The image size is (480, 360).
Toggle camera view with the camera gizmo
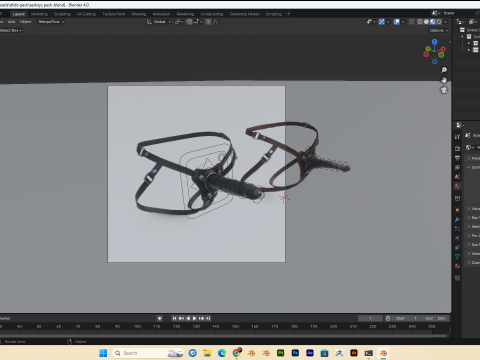coord(444,90)
